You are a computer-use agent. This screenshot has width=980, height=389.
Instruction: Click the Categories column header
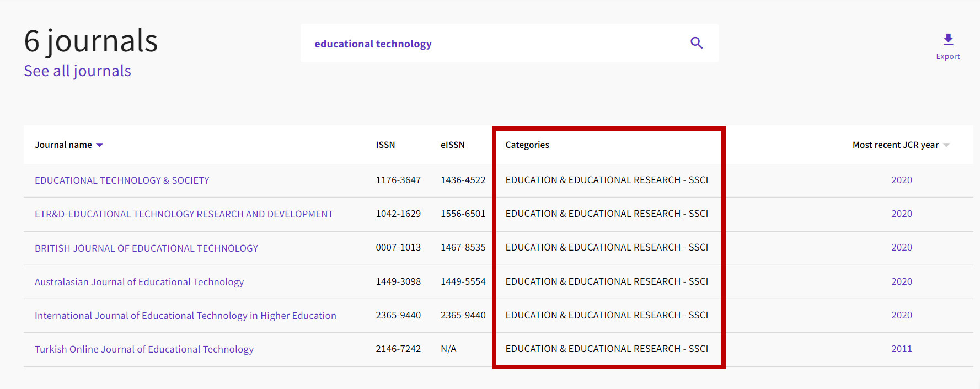(527, 145)
